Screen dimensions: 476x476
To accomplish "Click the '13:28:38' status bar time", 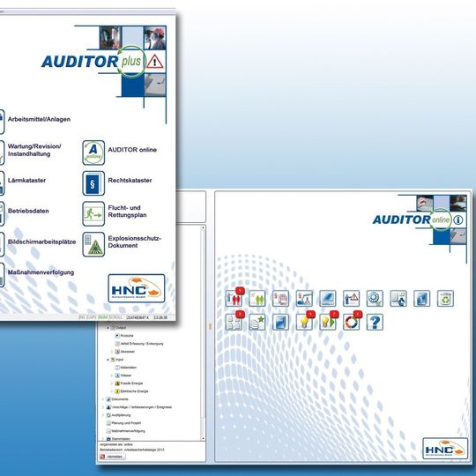I will pos(160,317).
